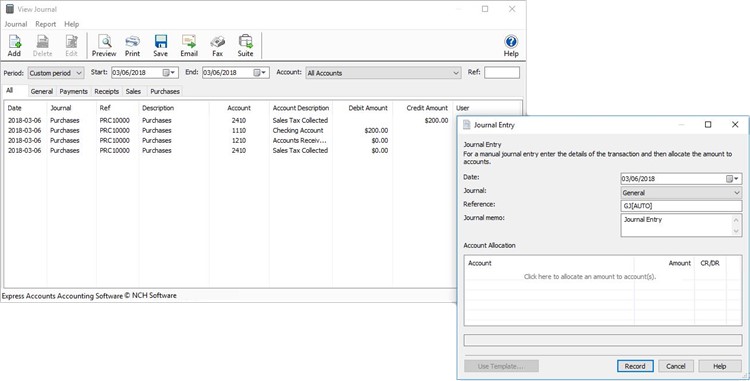This screenshot has width=750, height=381.
Task: Click the Reference field showing GJ[AUTO]
Action: pyautogui.click(x=681, y=206)
